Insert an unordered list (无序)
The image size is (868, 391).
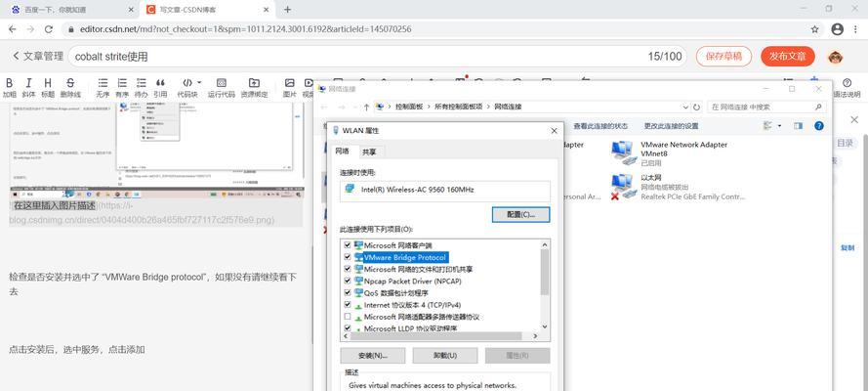pyautogui.click(x=103, y=88)
